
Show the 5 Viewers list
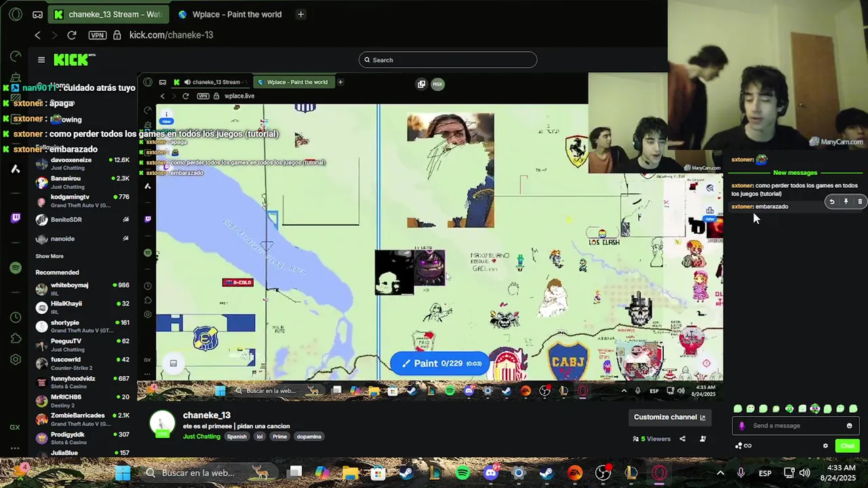(651, 439)
